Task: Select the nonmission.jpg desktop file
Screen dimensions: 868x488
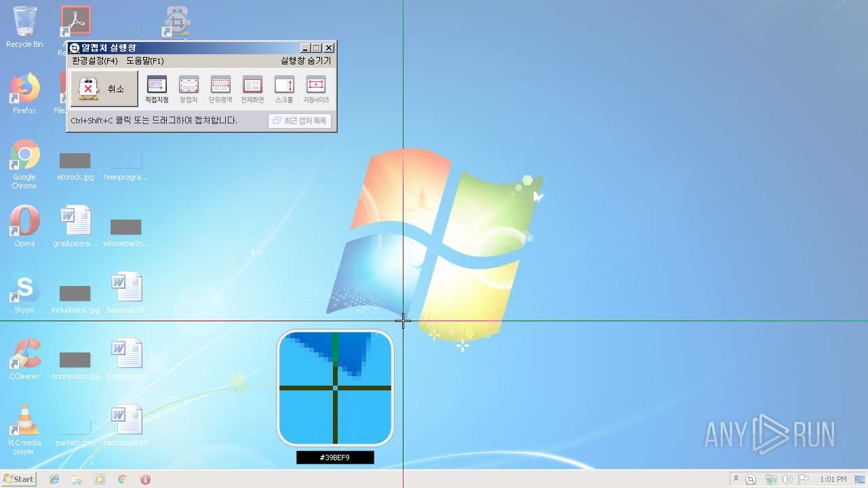Action: click(75, 364)
